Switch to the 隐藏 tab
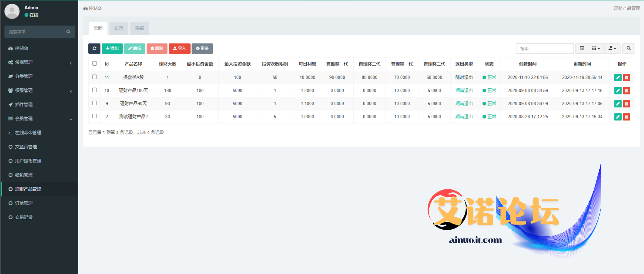The image size is (644, 274). point(140,28)
